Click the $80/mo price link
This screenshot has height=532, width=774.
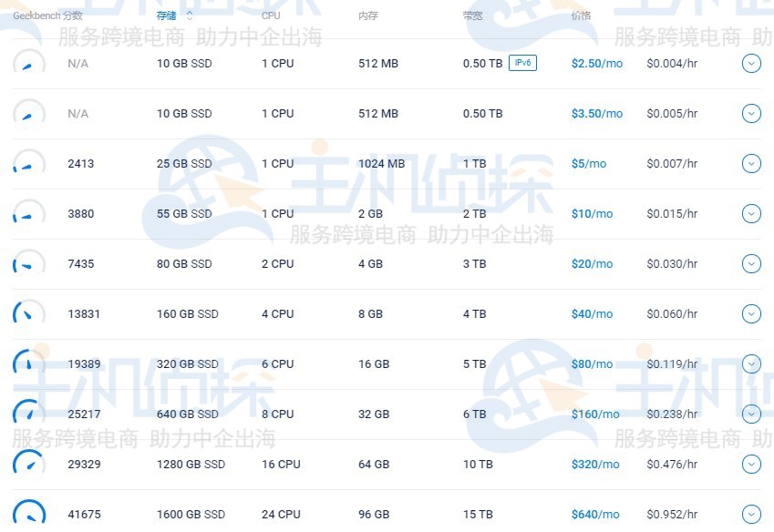point(592,364)
